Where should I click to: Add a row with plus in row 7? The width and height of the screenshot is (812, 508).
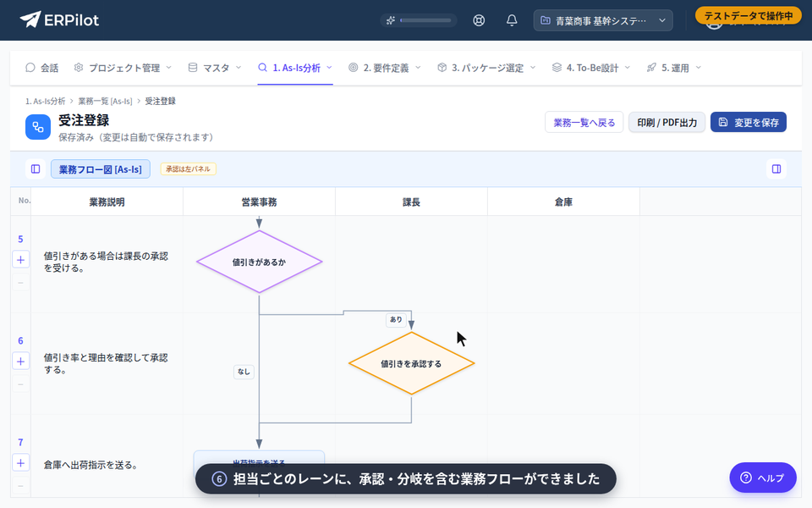pos(20,463)
